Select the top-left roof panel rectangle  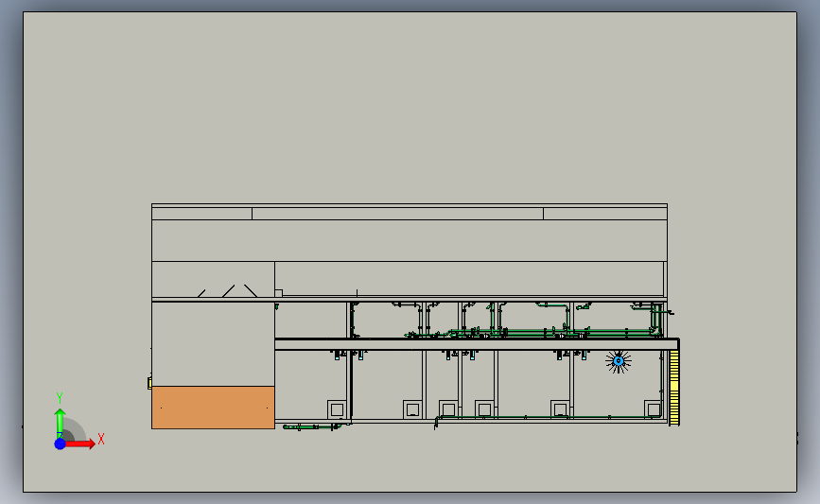click(x=201, y=214)
